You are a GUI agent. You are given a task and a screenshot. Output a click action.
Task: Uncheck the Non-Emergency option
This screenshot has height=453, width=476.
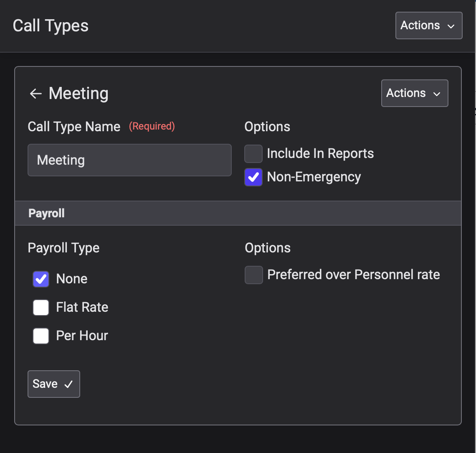pyautogui.click(x=253, y=177)
